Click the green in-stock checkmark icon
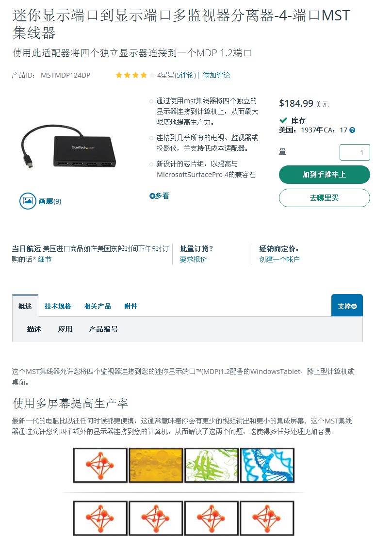The height and width of the screenshot is (536, 392). tap(283, 120)
